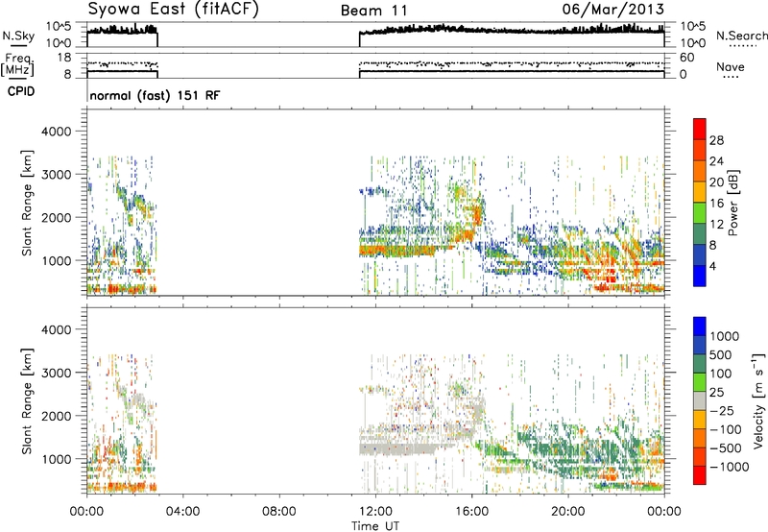Click the red top of power colorbar

coord(700,129)
